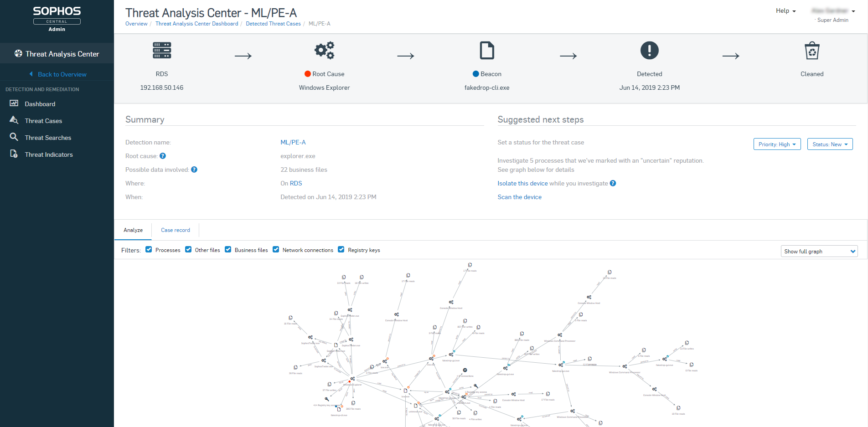Screen dimensions: 868x427
Task: Select the 56 File reads node
Action: pos(459,412)
